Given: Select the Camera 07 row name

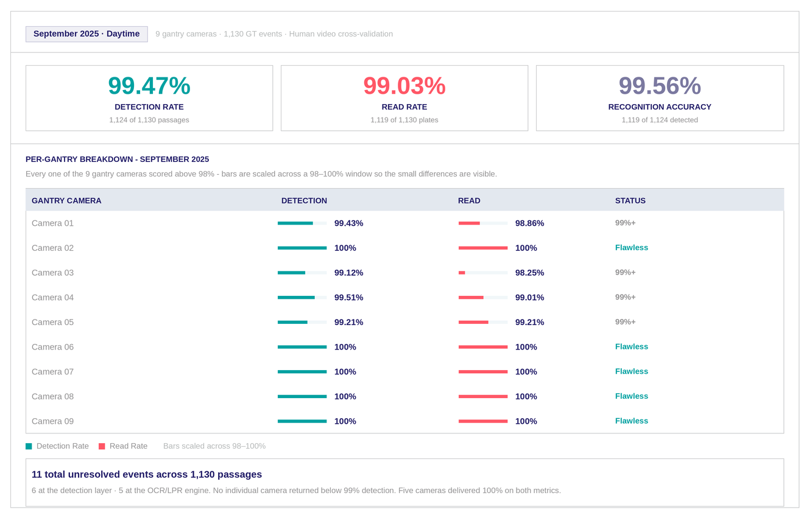Looking at the screenshot, I should point(52,372).
